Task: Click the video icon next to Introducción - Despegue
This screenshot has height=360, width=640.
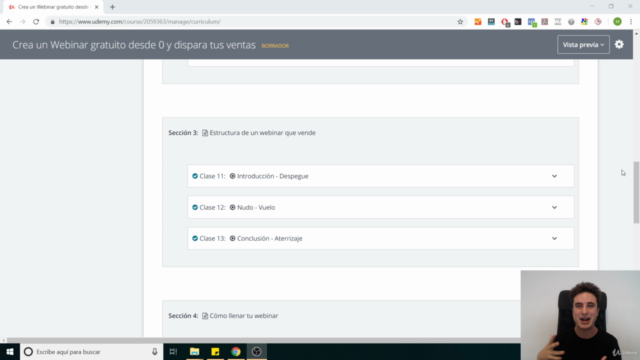Action: click(x=233, y=176)
